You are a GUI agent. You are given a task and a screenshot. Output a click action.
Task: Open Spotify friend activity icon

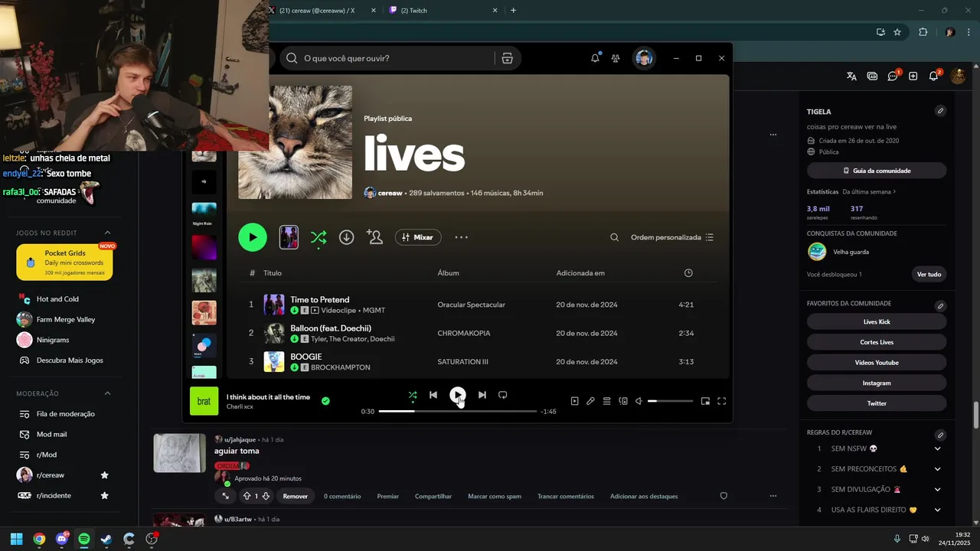pos(616,58)
